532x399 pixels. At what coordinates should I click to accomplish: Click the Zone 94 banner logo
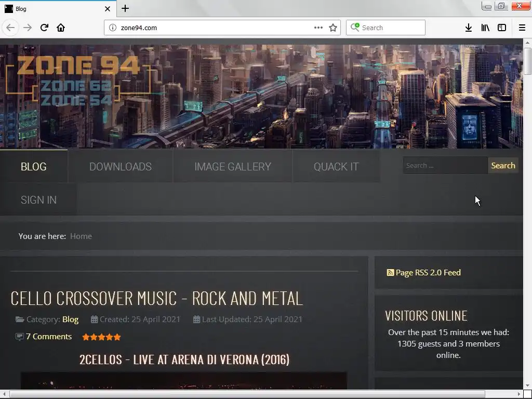(78, 80)
